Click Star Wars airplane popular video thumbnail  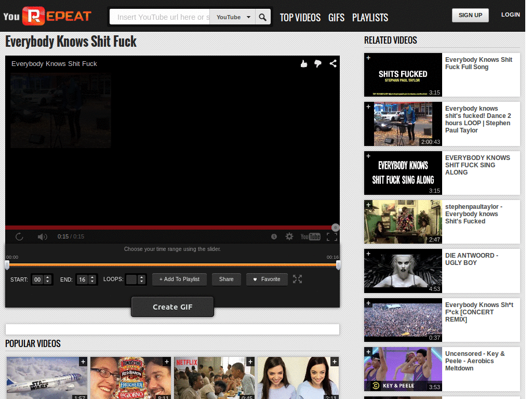click(x=47, y=378)
